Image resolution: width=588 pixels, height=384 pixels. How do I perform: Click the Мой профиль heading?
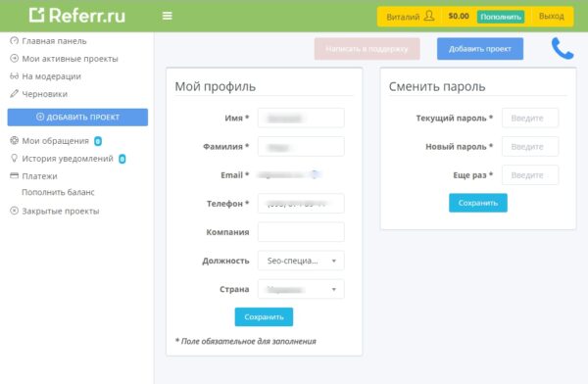(216, 86)
